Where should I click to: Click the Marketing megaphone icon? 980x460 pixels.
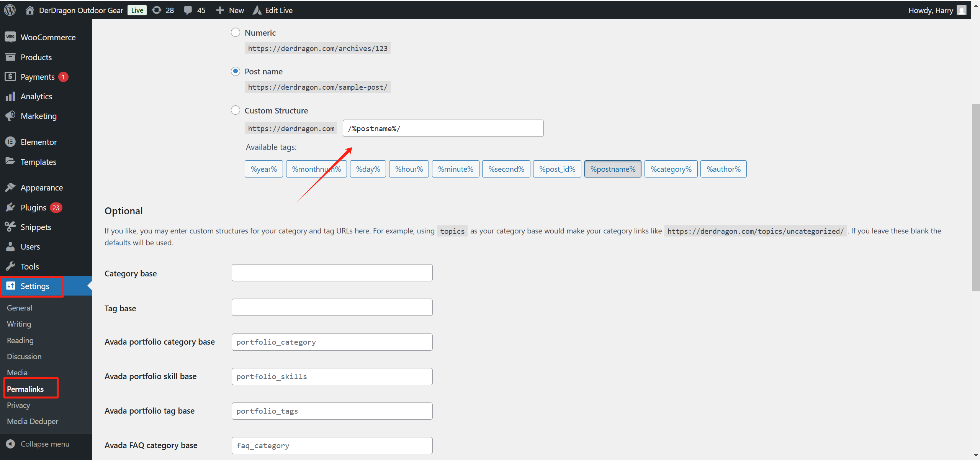[10, 116]
